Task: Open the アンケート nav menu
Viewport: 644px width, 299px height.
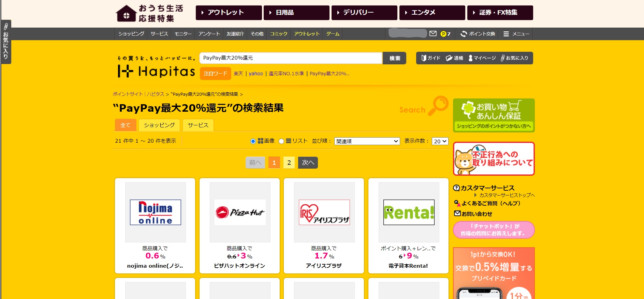Action: pos(209,34)
